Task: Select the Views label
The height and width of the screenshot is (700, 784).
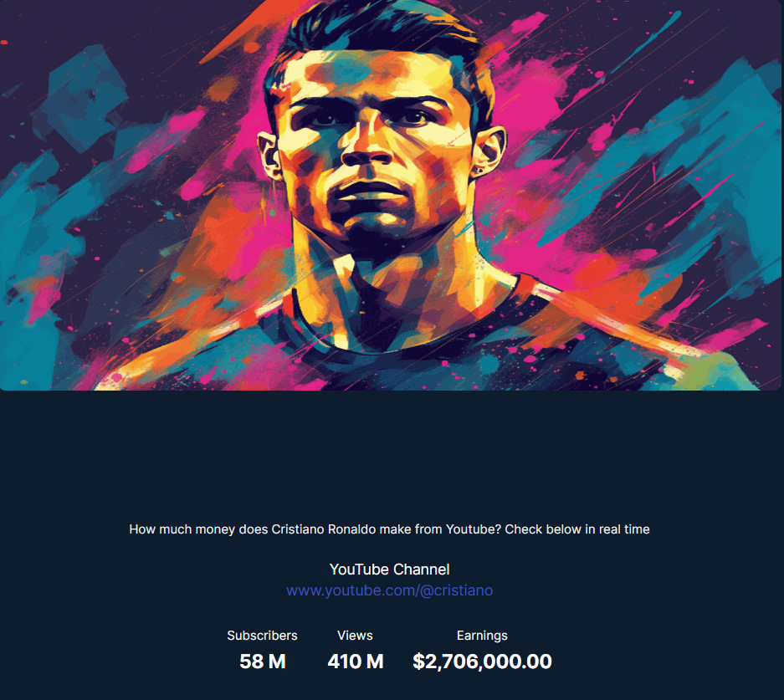Action: (x=355, y=636)
